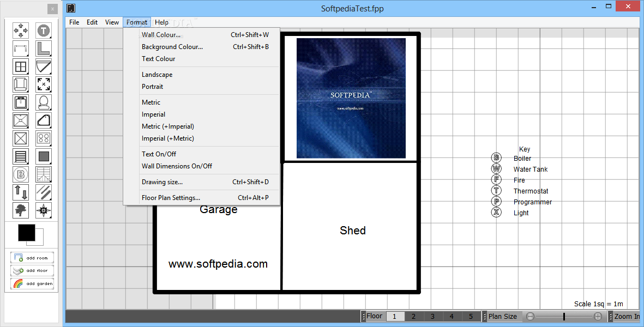
Task: Switch units to Imperial
Action: pyautogui.click(x=202, y=114)
